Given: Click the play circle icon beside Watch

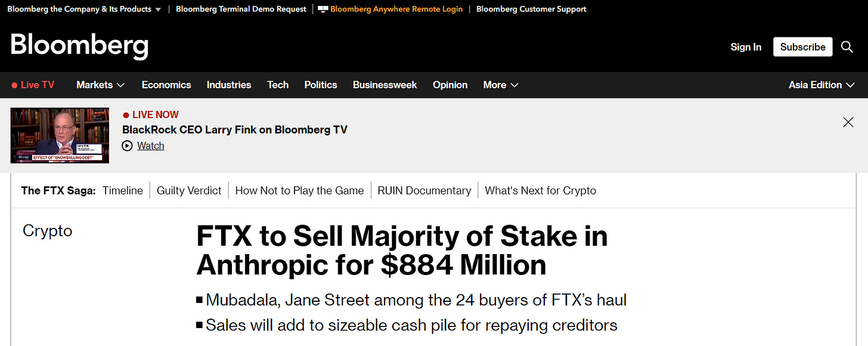Looking at the screenshot, I should 127,146.
